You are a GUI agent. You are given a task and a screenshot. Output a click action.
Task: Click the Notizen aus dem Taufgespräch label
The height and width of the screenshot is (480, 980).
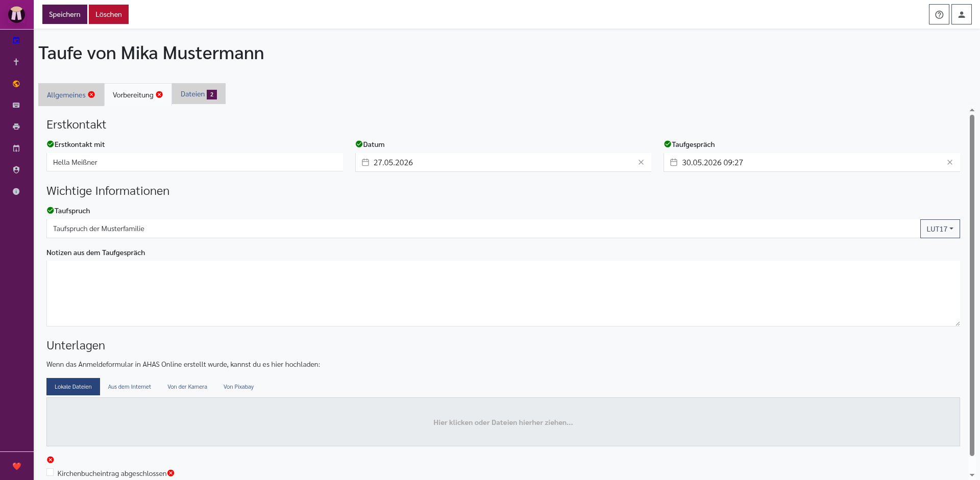tap(95, 252)
